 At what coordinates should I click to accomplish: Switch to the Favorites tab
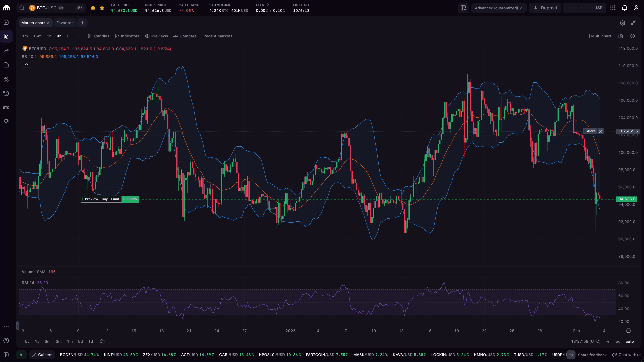point(65,23)
